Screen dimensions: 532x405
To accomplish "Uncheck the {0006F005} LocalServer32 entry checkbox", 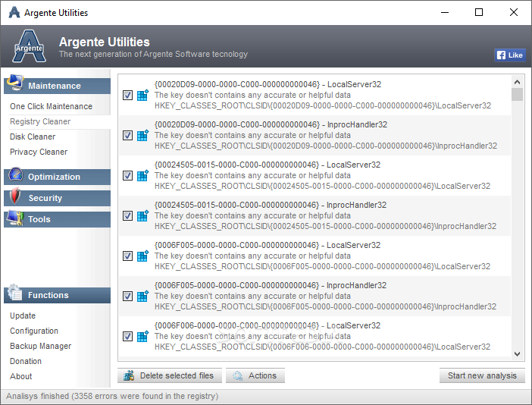I will click(x=127, y=256).
